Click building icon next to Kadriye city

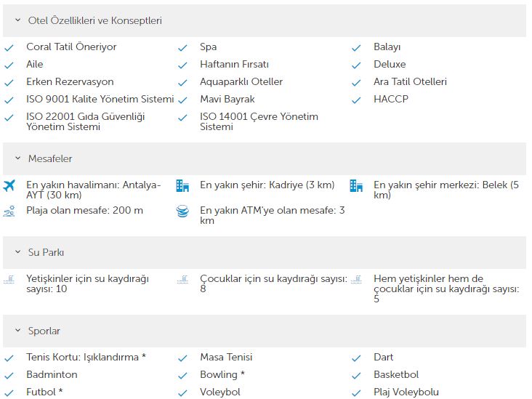[x=182, y=185]
